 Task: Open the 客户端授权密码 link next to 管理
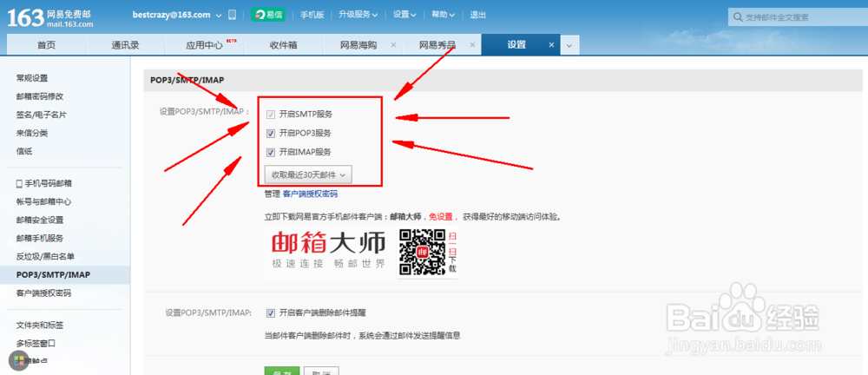click(x=310, y=194)
